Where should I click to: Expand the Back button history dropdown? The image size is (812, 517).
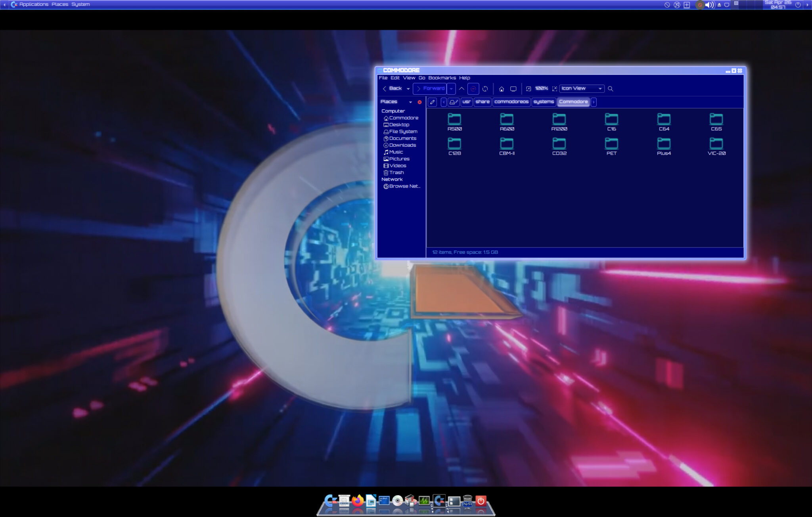pyautogui.click(x=409, y=88)
